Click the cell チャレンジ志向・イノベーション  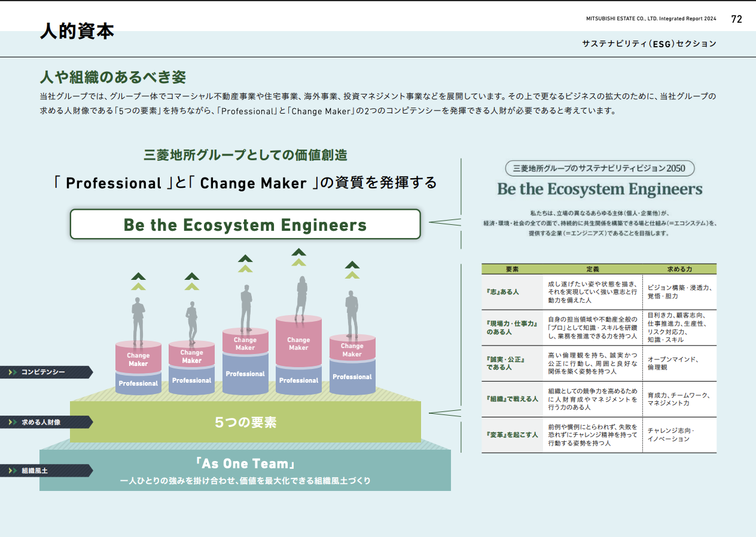coord(671,435)
